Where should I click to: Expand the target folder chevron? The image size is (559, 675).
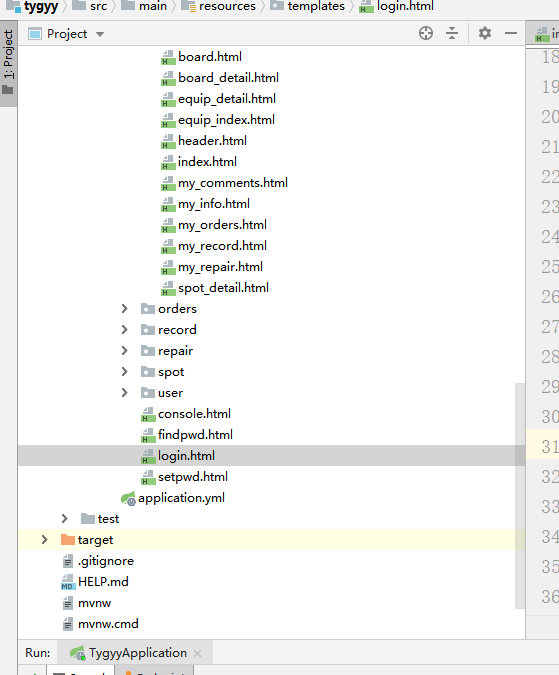click(x=44, y=540)
